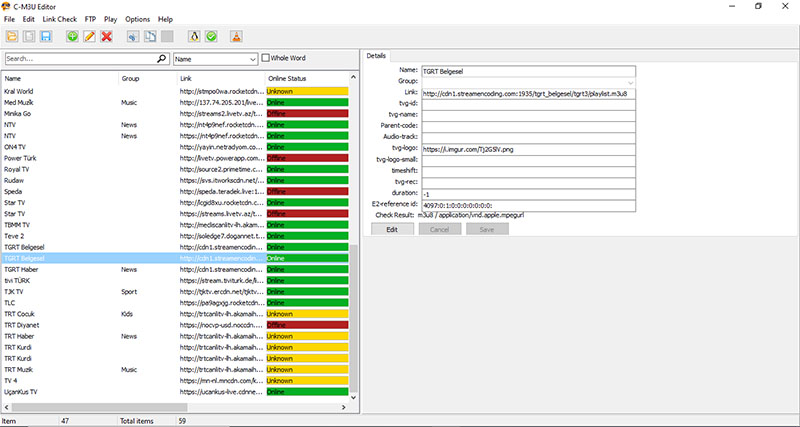800x427 pixels.
Task: Select the Power Türk row
Action: 176,158
